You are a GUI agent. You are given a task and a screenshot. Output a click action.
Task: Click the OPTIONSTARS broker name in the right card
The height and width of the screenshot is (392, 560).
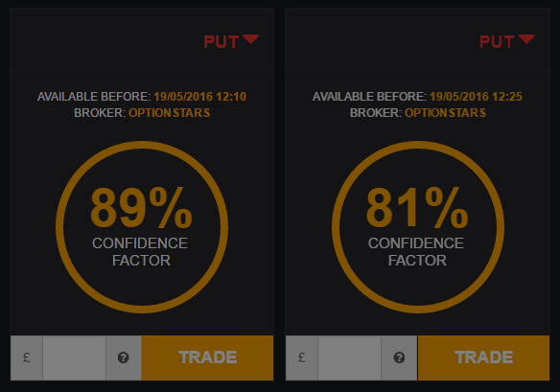(445, 113)
